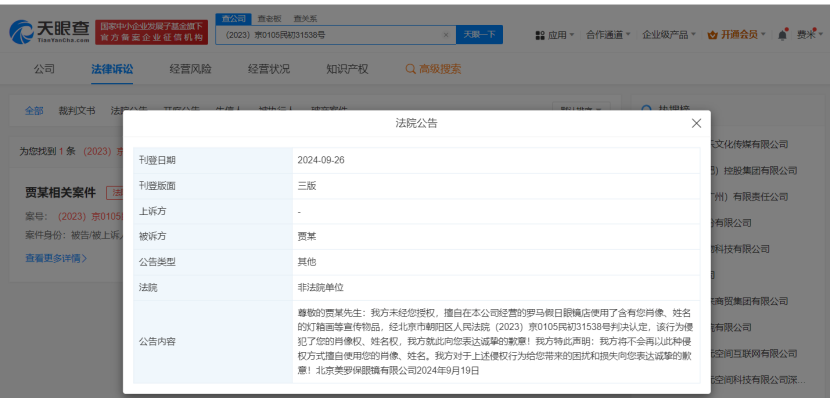This screenshot has height=398, width=831.
Task: Click the announcement content paragraph
Action: click(x=496, y=342)
